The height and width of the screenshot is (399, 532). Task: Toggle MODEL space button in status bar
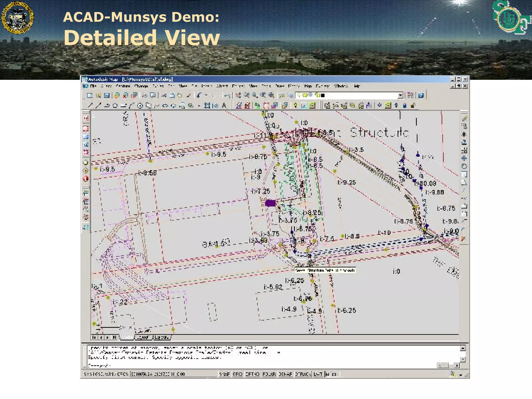coord(332,374)
